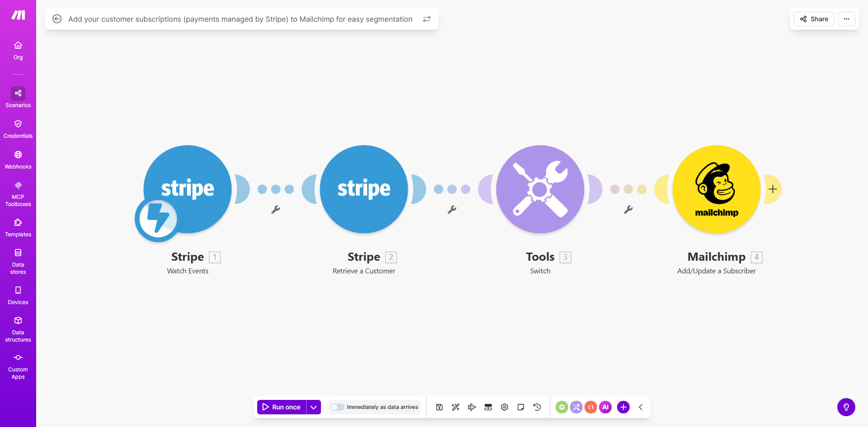Open Webhooks section
The height and width of the screenshot is (427, 868).
coord(18,160)
